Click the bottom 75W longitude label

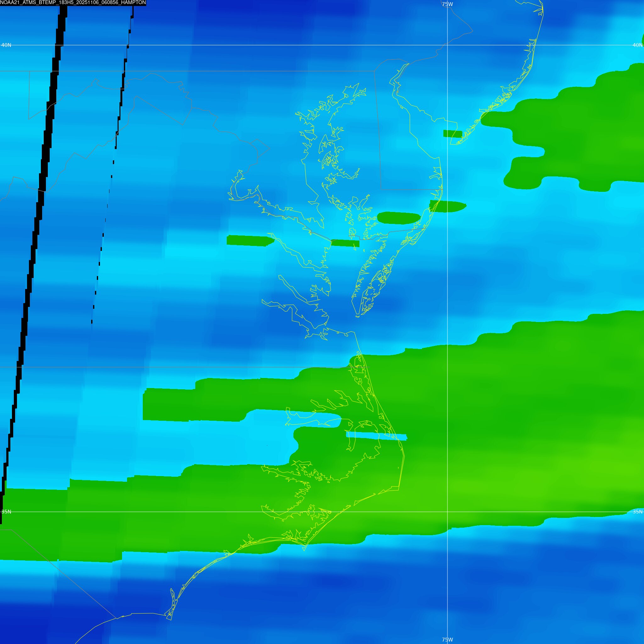tap(447, 640)
